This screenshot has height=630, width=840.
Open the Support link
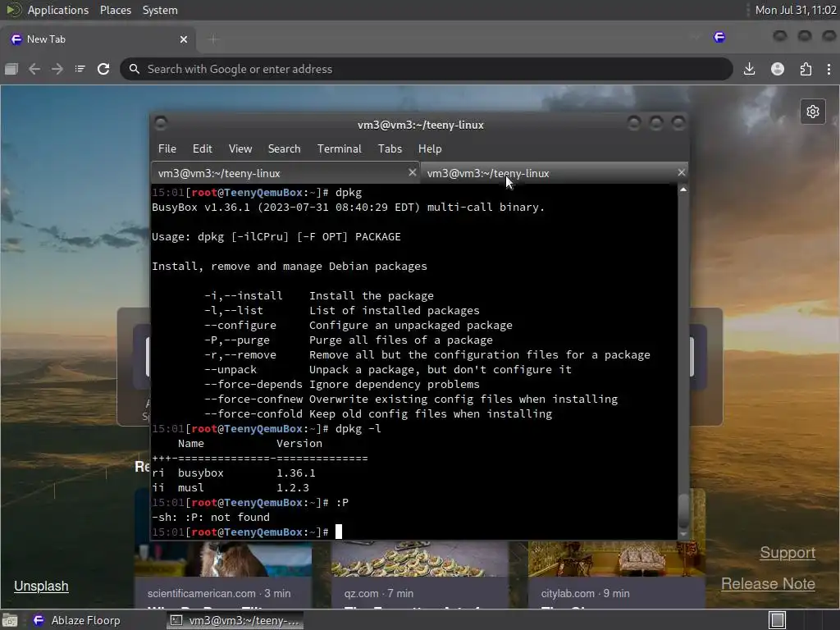click(787, 553)
